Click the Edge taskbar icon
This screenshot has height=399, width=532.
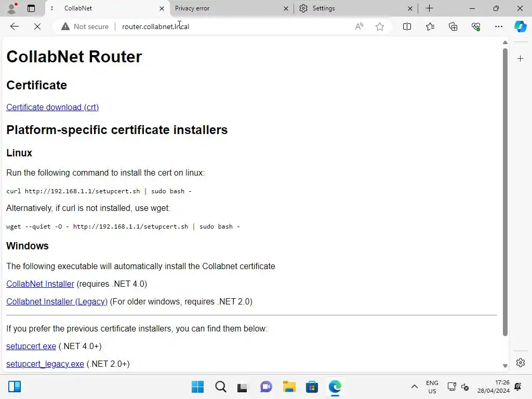(x=335, y=387)
